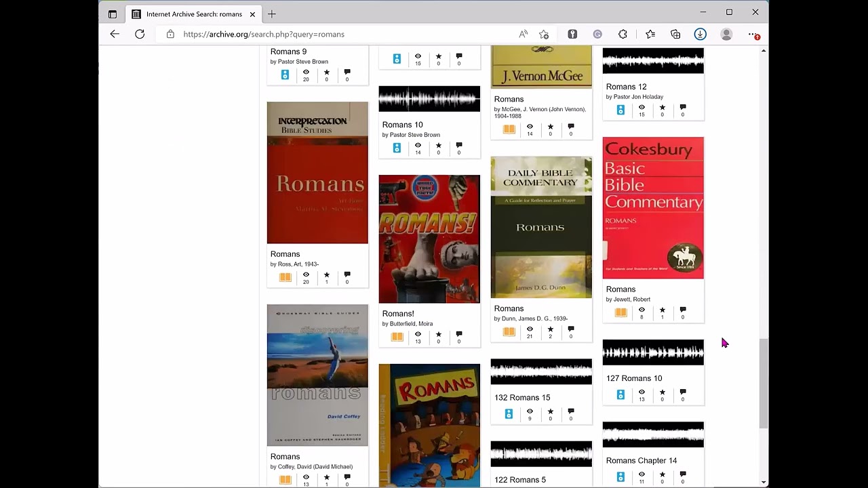Open the Downloads icon

701,34
